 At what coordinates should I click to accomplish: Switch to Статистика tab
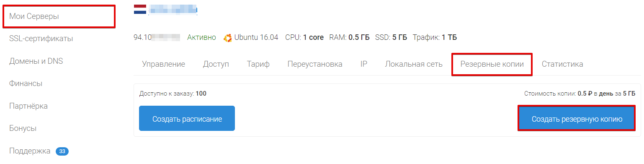pos(562,64)
